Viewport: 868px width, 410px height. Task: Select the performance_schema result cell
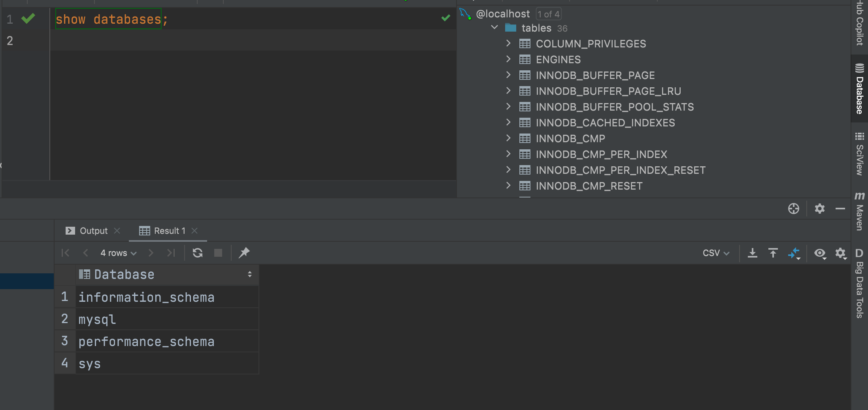point(167,341)
